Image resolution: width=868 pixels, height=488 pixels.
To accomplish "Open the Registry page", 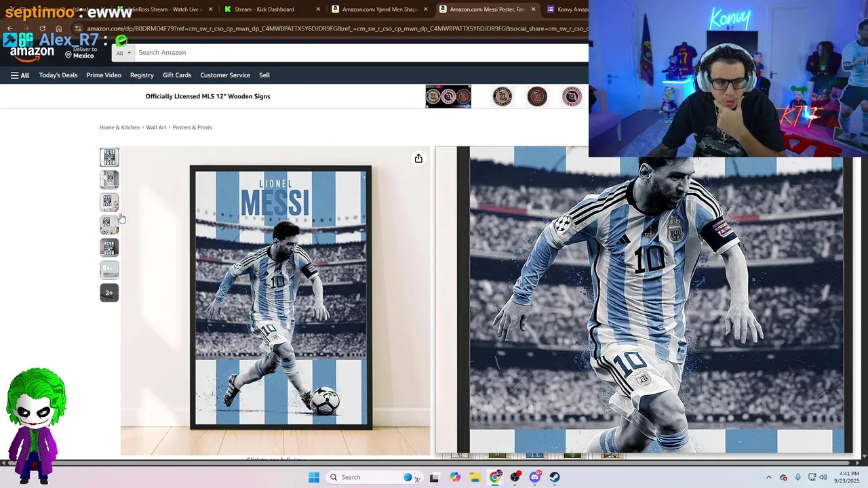I will [142, 75].
